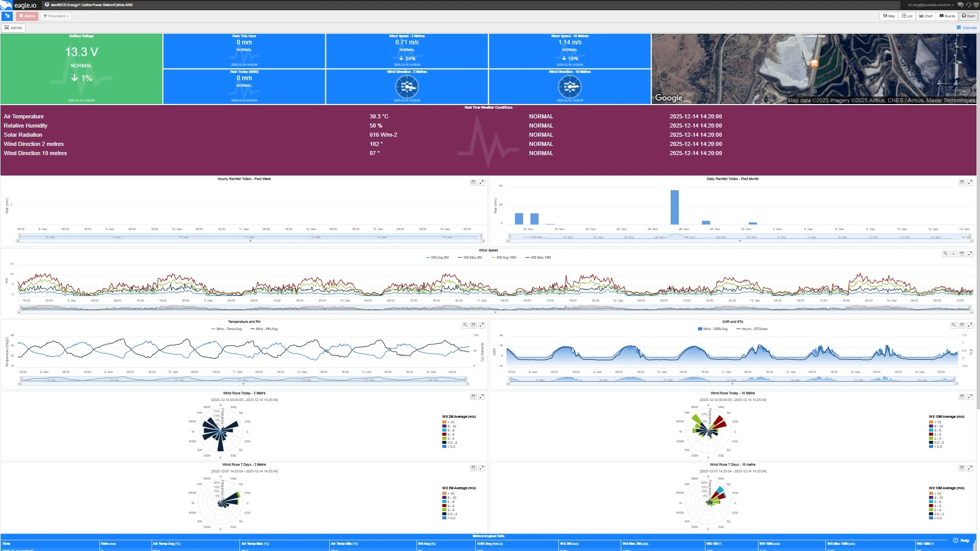Toggle WS Avg 2M series in Wind Speed legend
The width and height of the screenshot is (980, 551).
click(437, 258)
